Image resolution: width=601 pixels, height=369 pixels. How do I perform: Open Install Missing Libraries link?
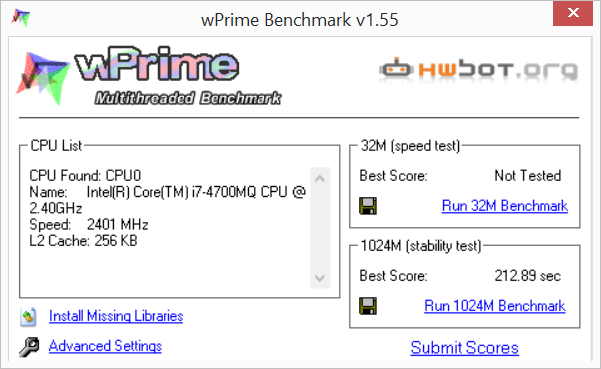coord(116,316)
